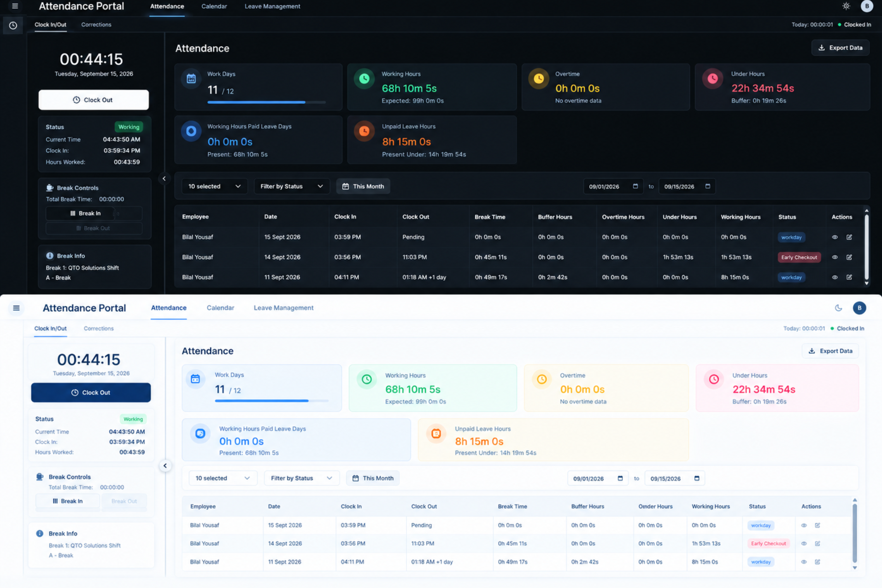
Task: Edit 14 Sept 2026 row, dark portal
Action: coord(849,257)
